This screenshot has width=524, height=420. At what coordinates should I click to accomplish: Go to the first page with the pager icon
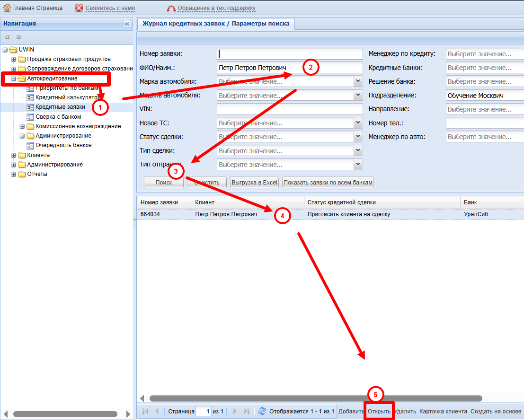[x=145, y=411]
